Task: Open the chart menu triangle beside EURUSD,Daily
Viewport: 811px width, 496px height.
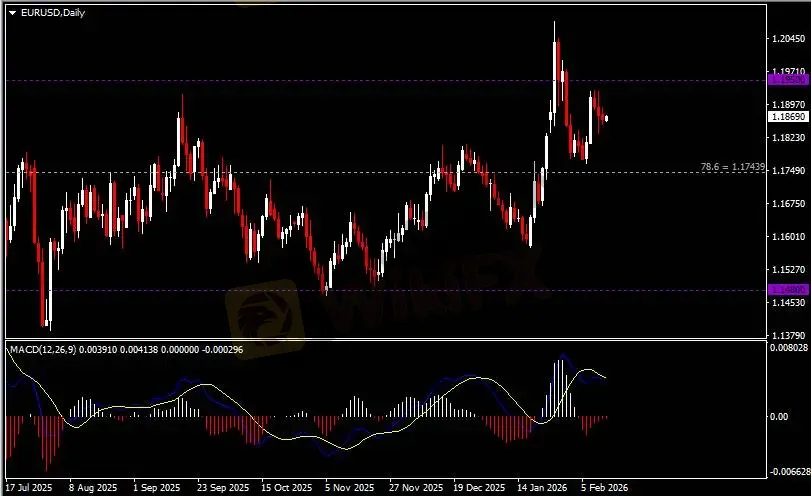Action: (x=12, y=11)
